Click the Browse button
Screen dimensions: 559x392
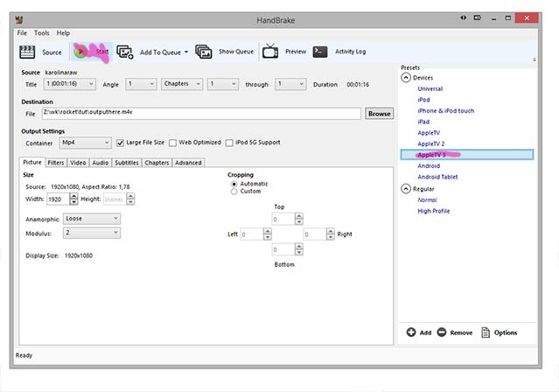click(380, 114)
